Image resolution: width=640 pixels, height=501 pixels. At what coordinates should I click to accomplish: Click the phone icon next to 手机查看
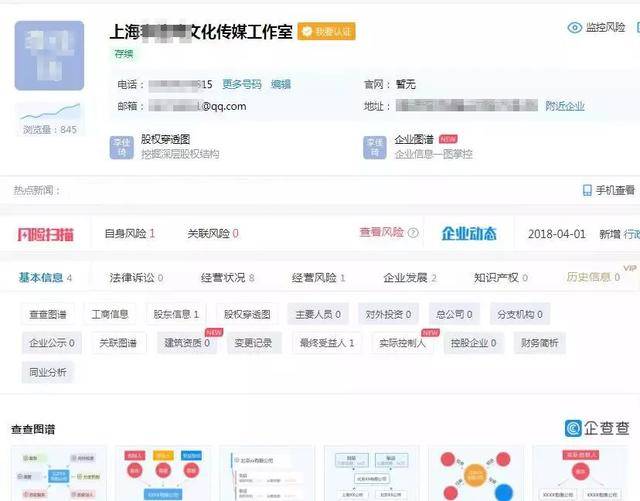coord(587,190)
